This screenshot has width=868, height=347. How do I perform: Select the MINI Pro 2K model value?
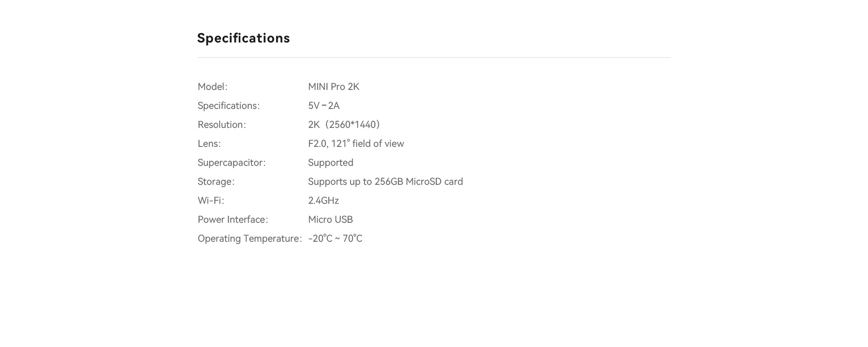click(x=334, y=87)
